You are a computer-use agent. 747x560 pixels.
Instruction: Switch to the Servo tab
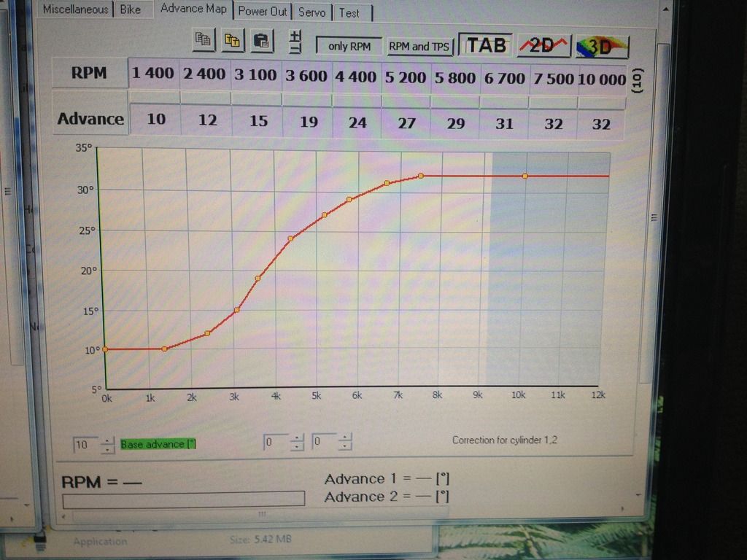click(312, 12)
